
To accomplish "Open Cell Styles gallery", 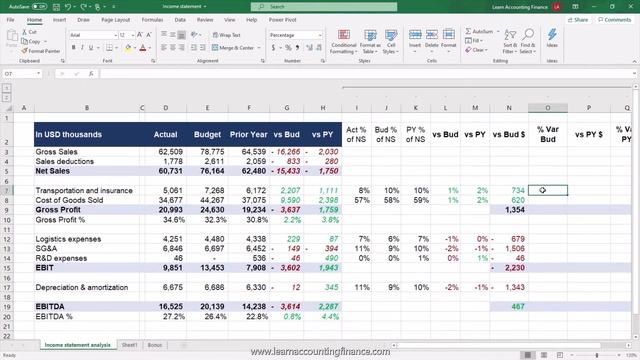I will 391,41.
